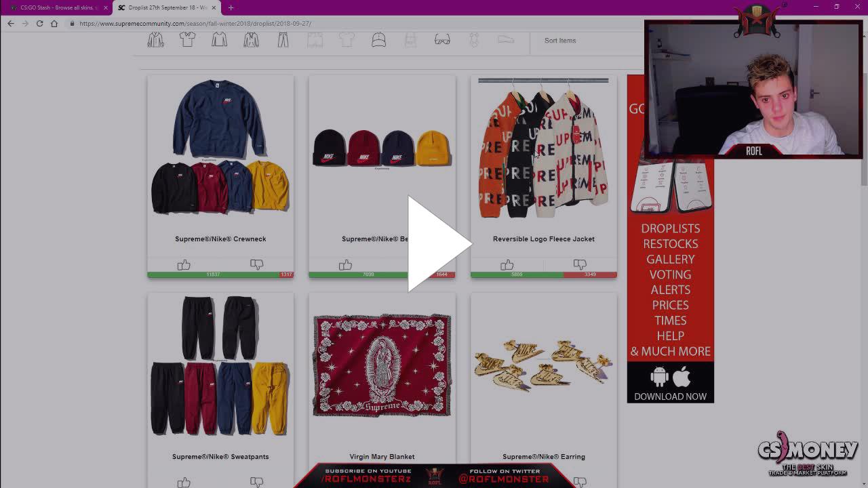Upvote the Reversible Logo Fleece Jacket

tap(507, 264)
